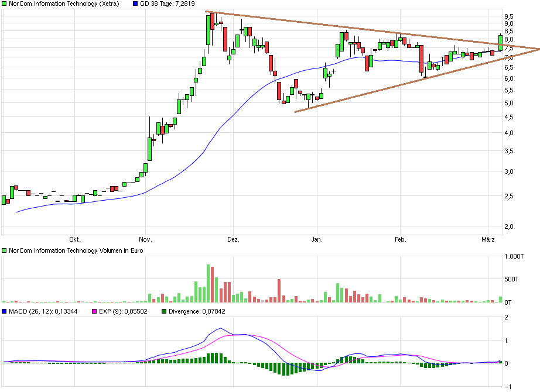Click the tall red volume bar in mid December
This screenshot has height=392, width=540.
[x=279, y=291]
